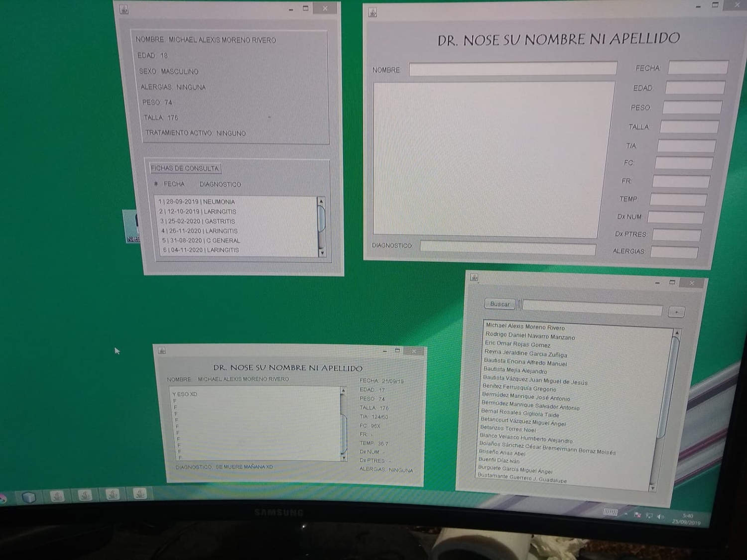Viewport: 747px width, 560px height.
Task: Select Blanco Velasco Humberto Alejandro in list
Action: pyautogui.click(x=525, y=438)
